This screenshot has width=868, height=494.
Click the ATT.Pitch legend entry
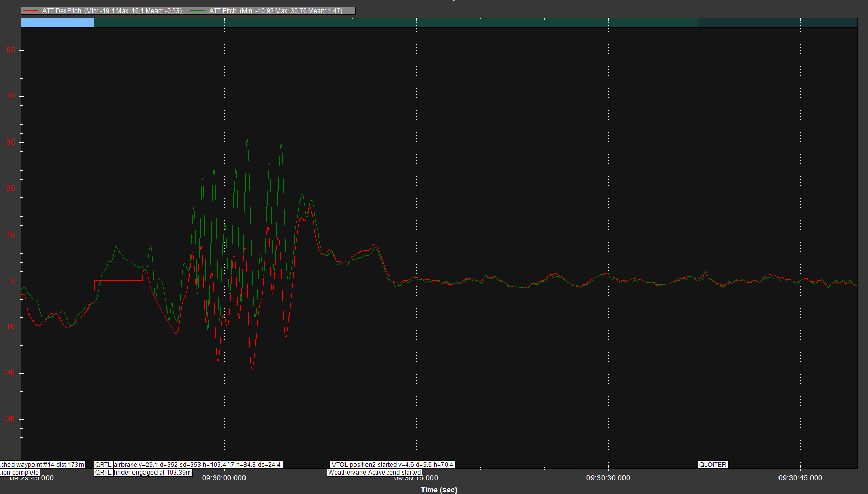(275, 10)
